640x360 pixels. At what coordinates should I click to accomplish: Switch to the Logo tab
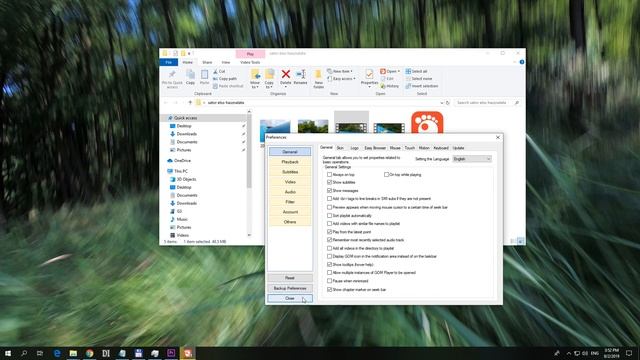tap(354, 148)
